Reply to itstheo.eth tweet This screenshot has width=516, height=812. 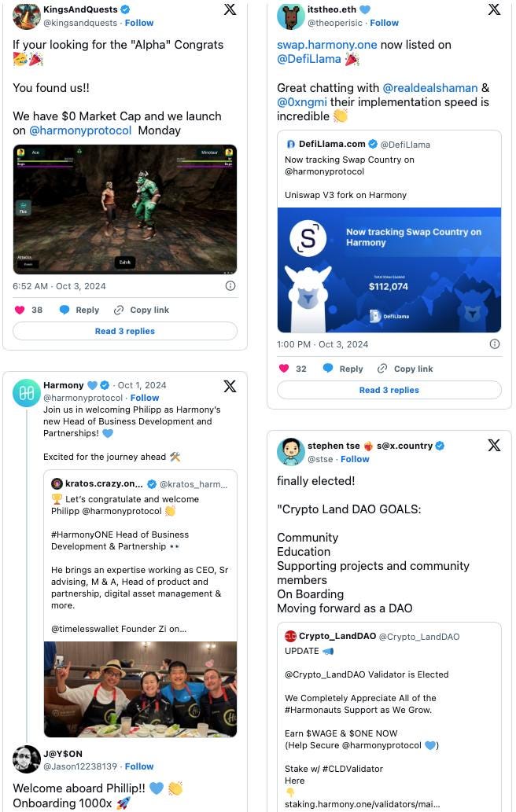[343, 368]
